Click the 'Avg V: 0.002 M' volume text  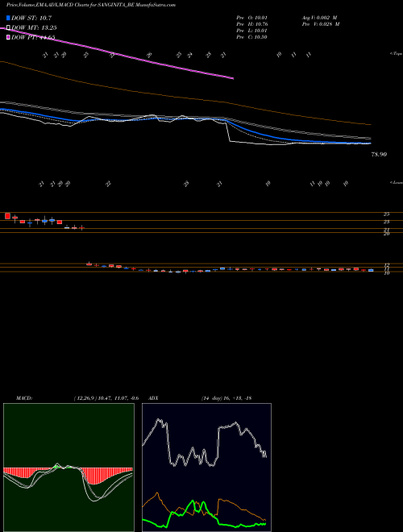click(x=319, y=18)
